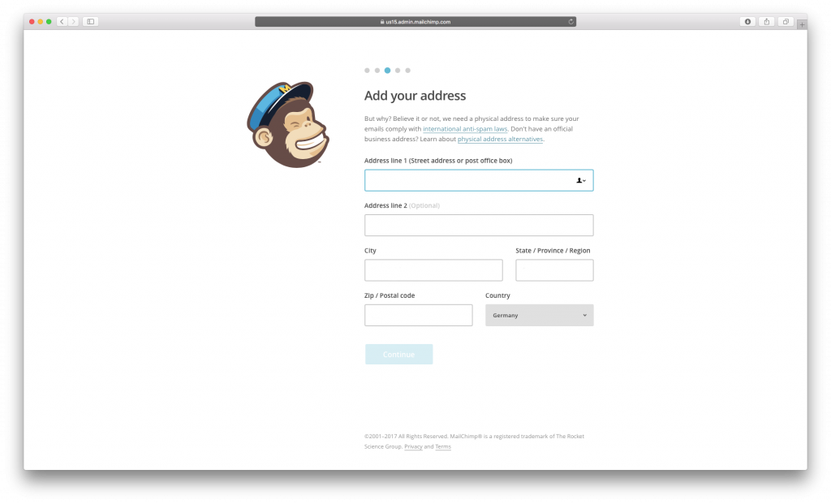The height and width of the screenshot is (504, 831).
Task: Open the international anti-spam laws link
Action: click(x=465, y=129)
